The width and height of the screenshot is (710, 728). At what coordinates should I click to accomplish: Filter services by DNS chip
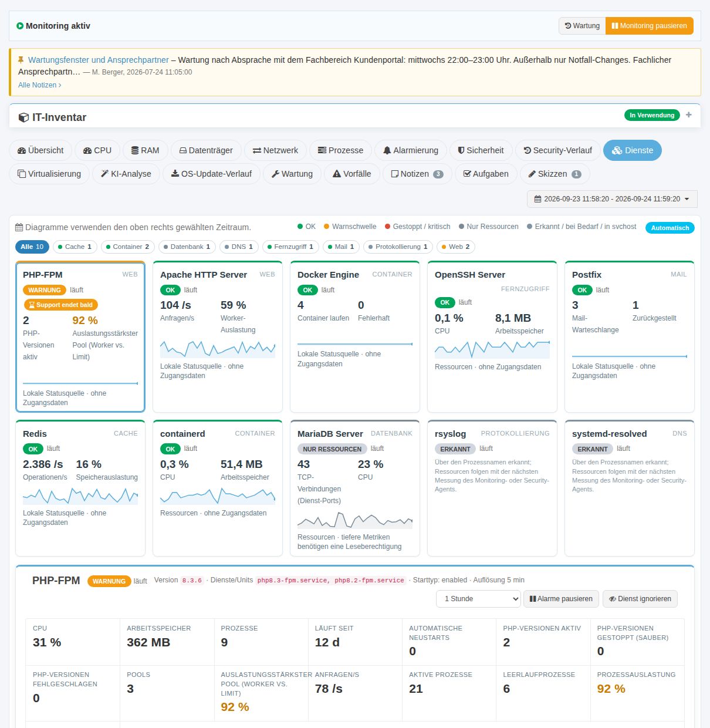(239, 247)
